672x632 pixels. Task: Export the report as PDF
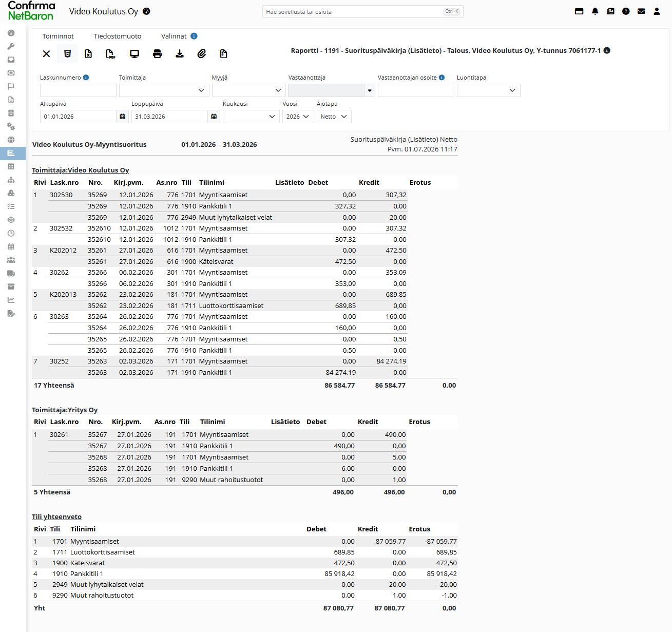click(x=110, y=54)
